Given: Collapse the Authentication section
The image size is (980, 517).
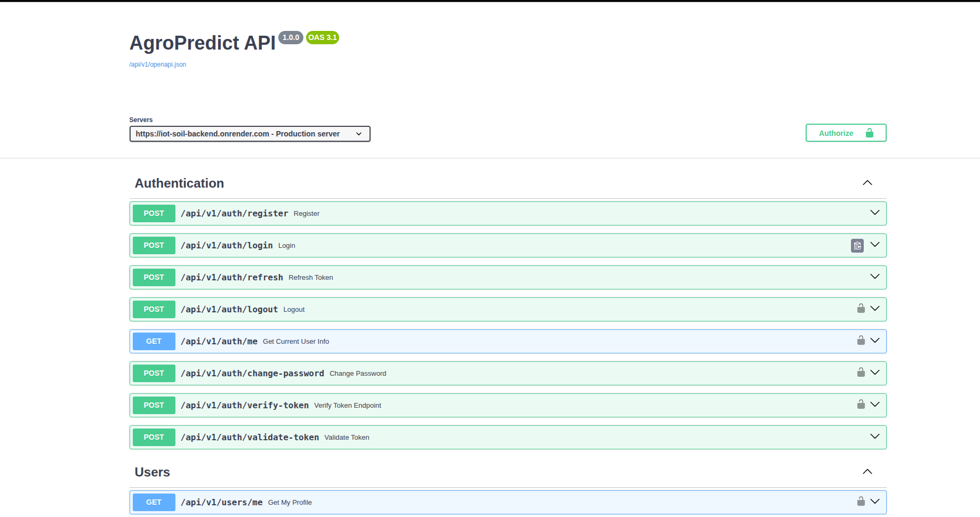Looking at the screenshot, I should [867, 183].
